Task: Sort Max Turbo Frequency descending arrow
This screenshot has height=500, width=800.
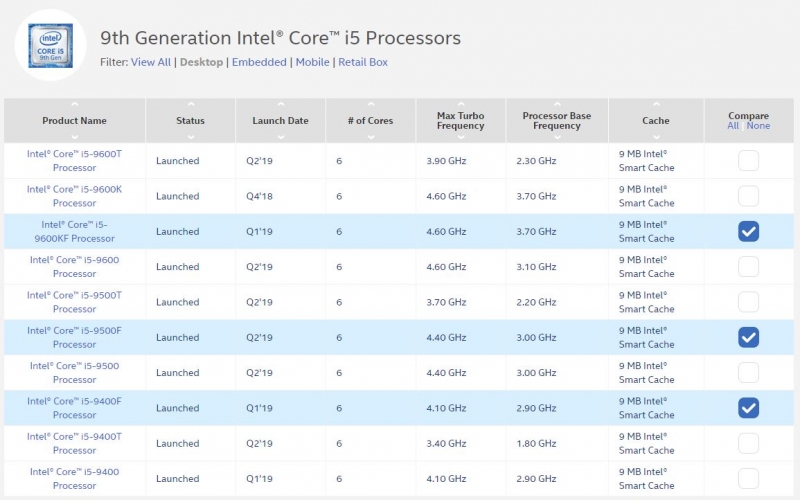Action: pyautogui.click(x=461, y=137)
